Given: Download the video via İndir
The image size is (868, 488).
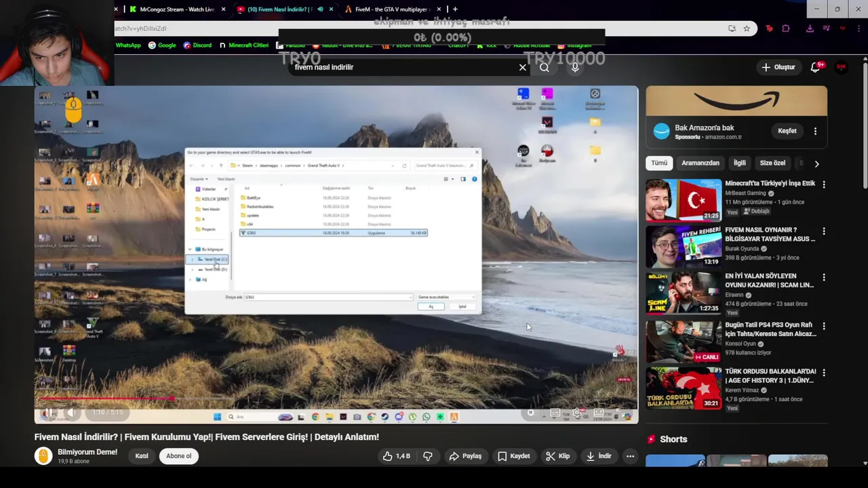Looking at the screenshot, I should (x=598, y=456).
